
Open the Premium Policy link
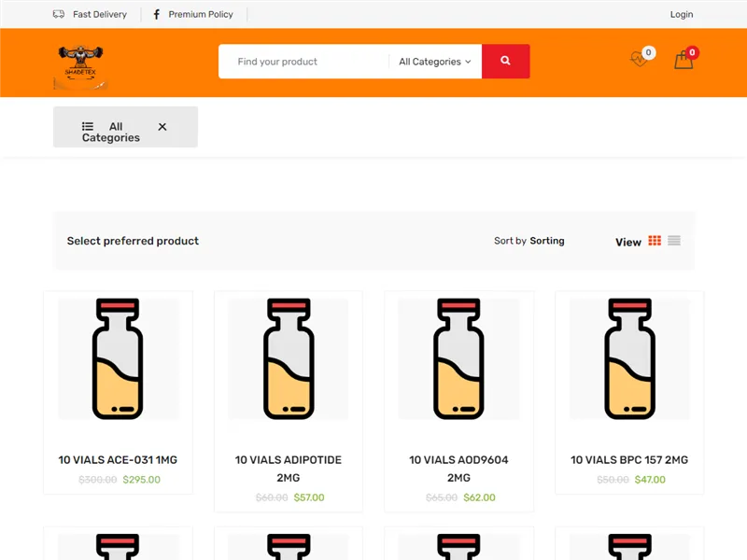tap(201, 15)
